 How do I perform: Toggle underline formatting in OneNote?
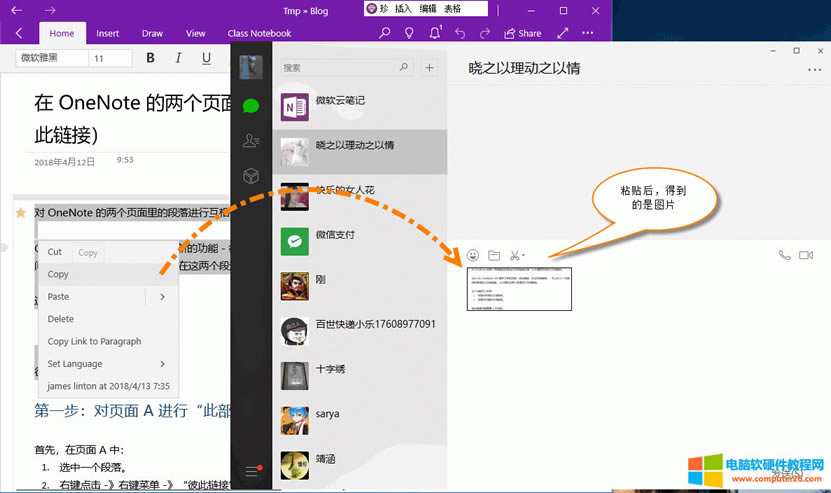coord(206,58)
